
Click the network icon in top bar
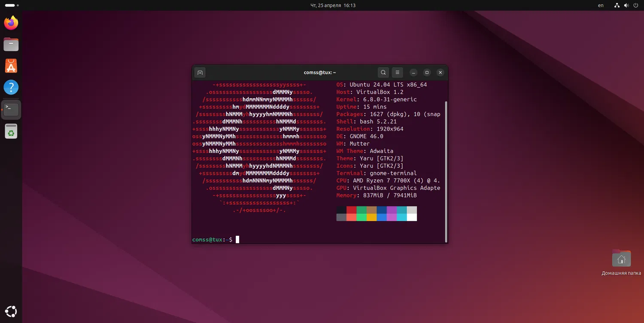tap(617, 6)
